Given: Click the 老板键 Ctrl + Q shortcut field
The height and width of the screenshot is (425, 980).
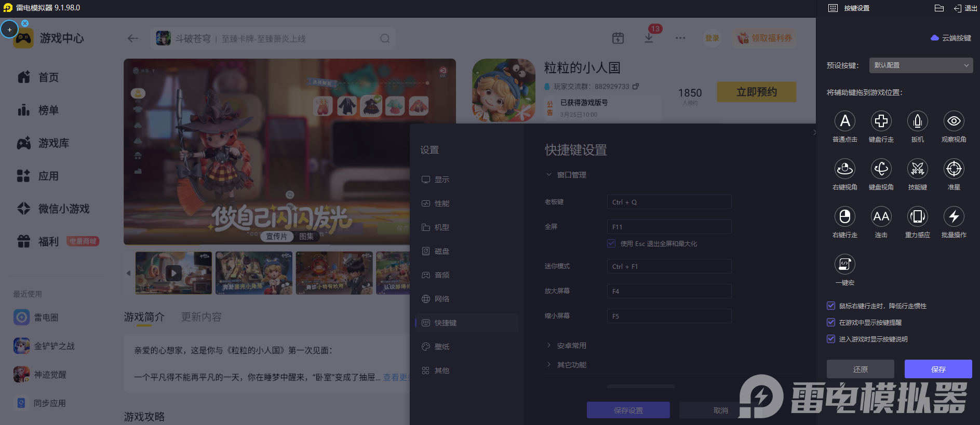Looking at the screenshot, I should [669, 202].
